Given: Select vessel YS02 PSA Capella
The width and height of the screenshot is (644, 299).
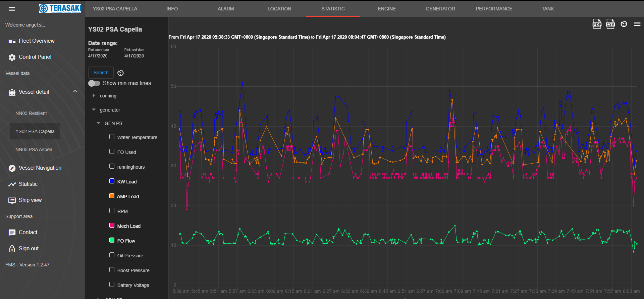Looking at the screenshot, I should tap(35, 131).
